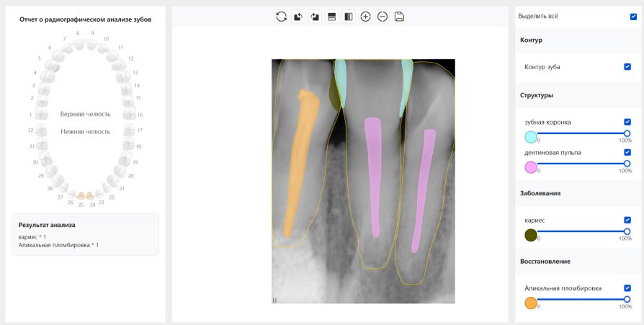Flip the image horizontally
Viewport: 644px width, 325px height.
pos(349,17)
